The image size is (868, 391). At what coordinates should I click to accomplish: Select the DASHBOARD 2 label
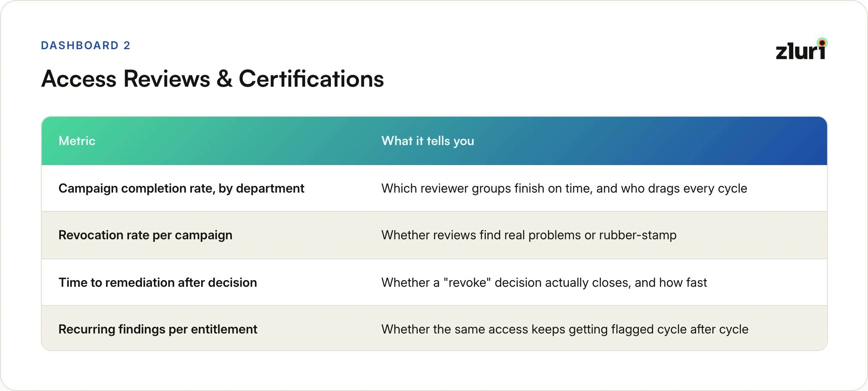(x=86, y=45)
